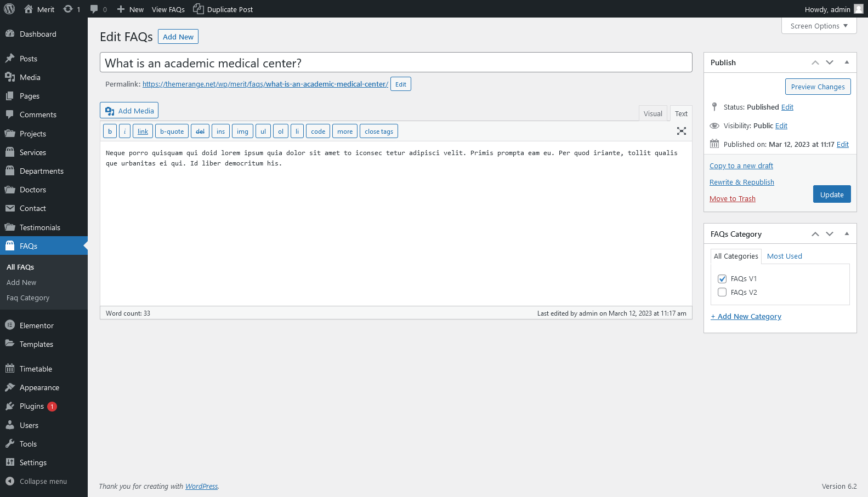The image size is (868, 497).
Task: Expand the Screen Options dropdown
Action: pos(819,26)
